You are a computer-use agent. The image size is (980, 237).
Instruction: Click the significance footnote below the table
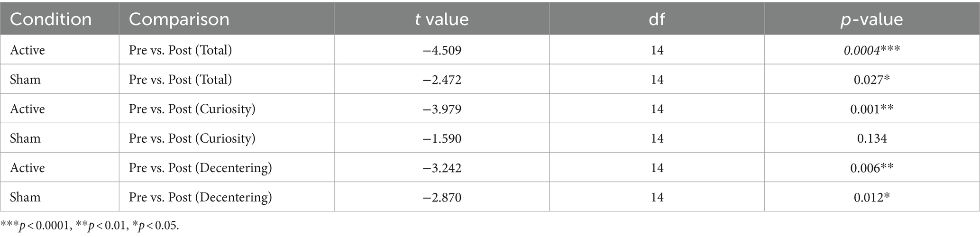click(x=90, y=226)
